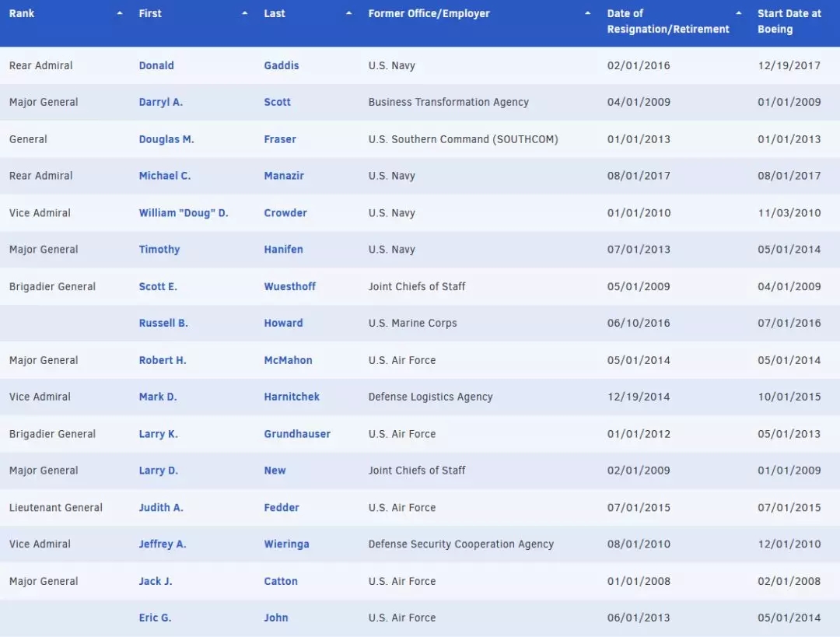Open the Larry K. link

pyautogui.click(x=159, y=434)
